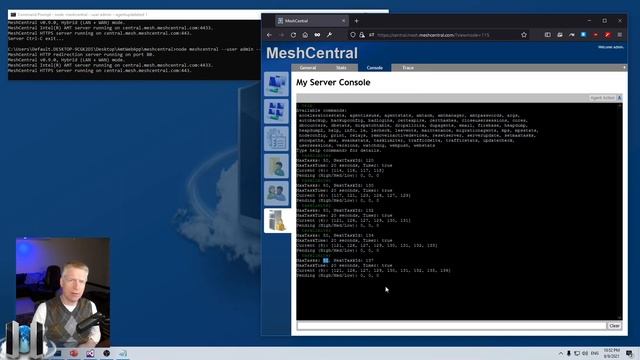Viewport: 640px width, 360px height.
Task: Click the ENG language indicator
Action: pyautogui.click(x=595, y=353)
